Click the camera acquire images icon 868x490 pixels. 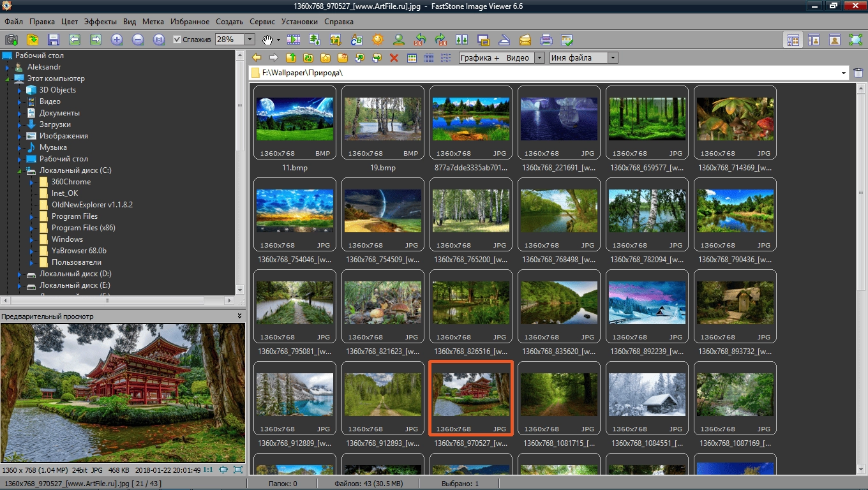(x=11, y=40)
